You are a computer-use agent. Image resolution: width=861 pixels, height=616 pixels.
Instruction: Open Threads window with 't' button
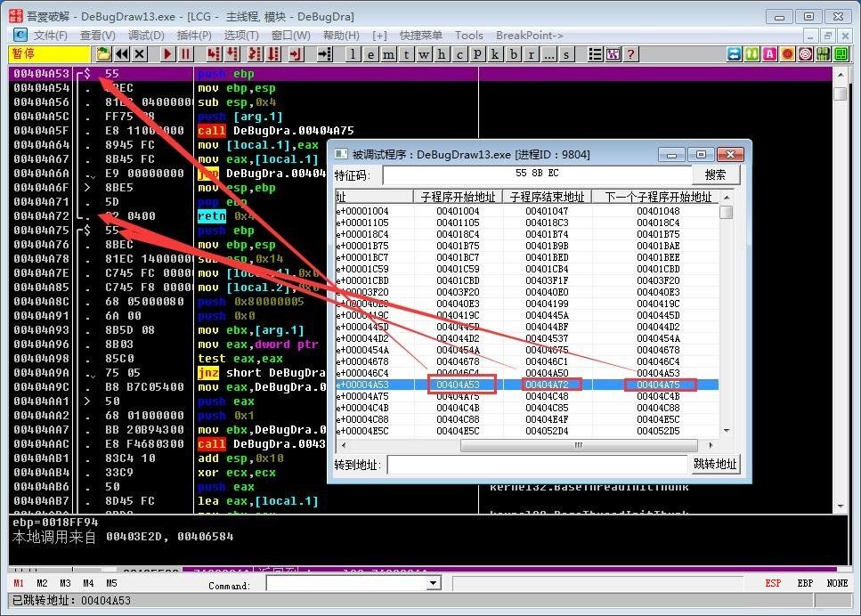point(406,53)
